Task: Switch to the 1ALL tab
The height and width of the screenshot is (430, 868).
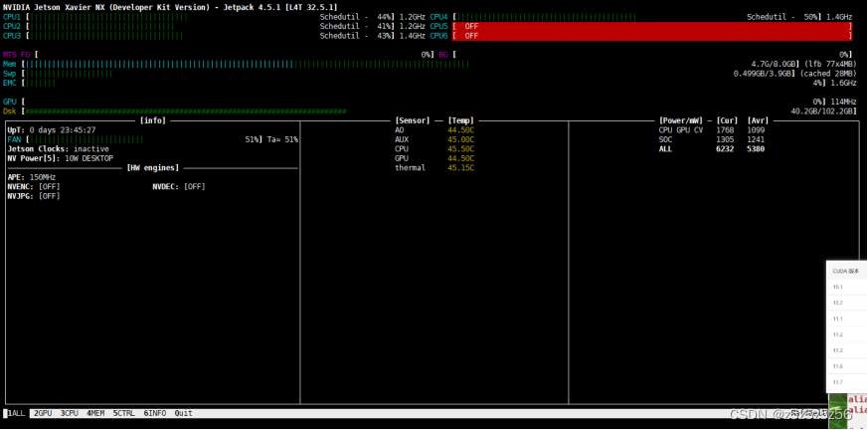Action: [16, 413]
